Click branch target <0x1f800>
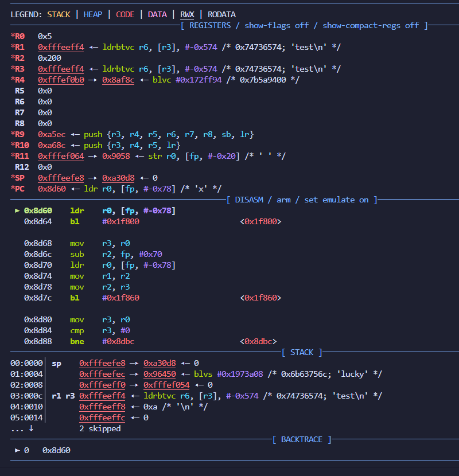The image size is (459, 476). 260,221
